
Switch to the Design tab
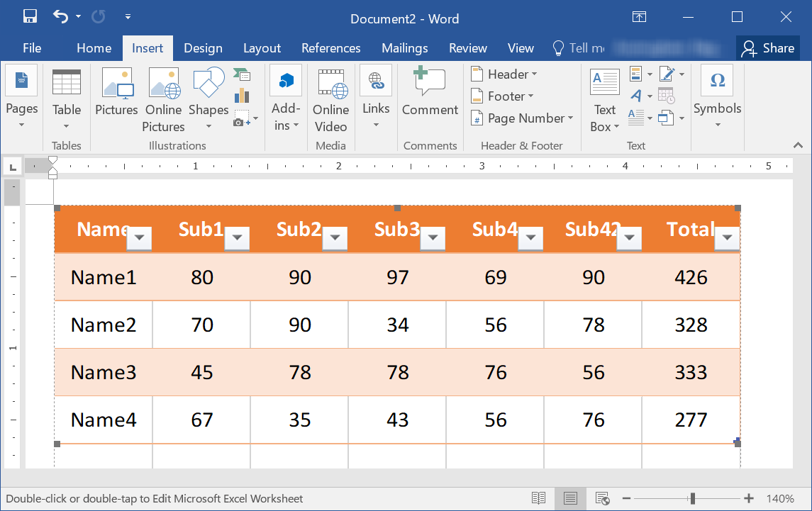click(x=203, y=47)
